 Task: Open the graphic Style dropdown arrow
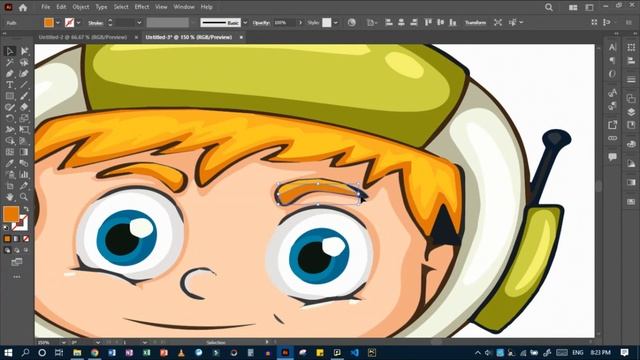[x=336, y=23]
